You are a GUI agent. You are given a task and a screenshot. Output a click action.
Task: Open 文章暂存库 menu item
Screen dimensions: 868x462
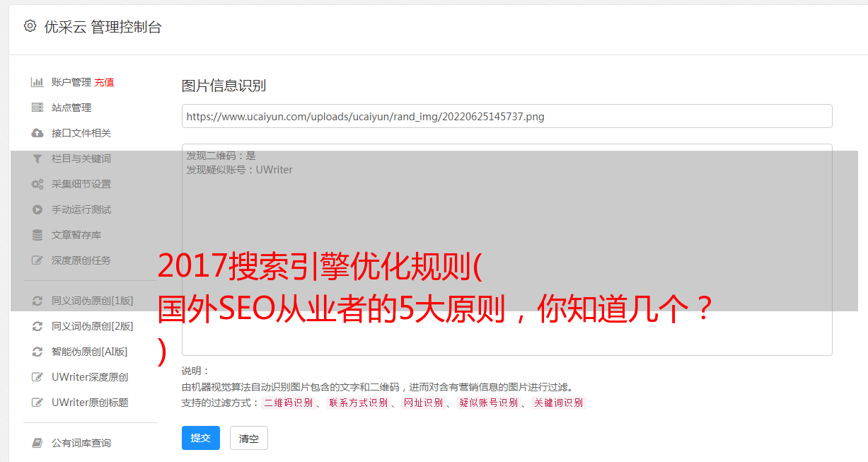[x=76, y=235]
